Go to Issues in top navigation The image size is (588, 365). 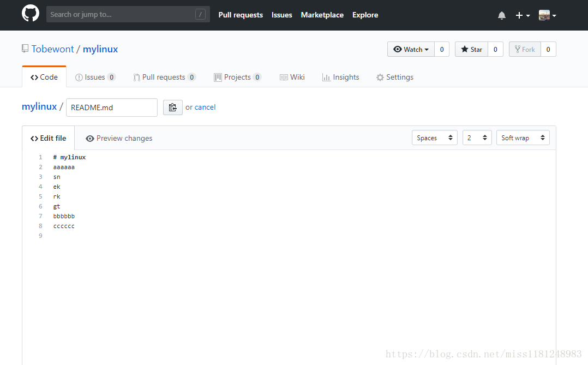coord(281,15)
